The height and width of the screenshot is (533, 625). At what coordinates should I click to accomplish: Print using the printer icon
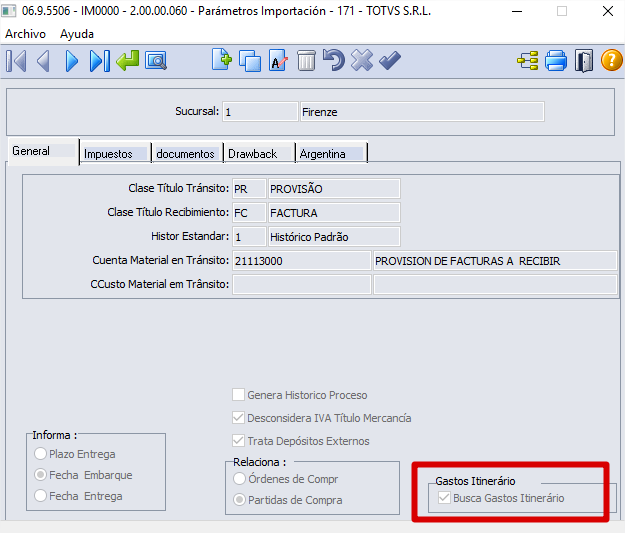[556, 61]
